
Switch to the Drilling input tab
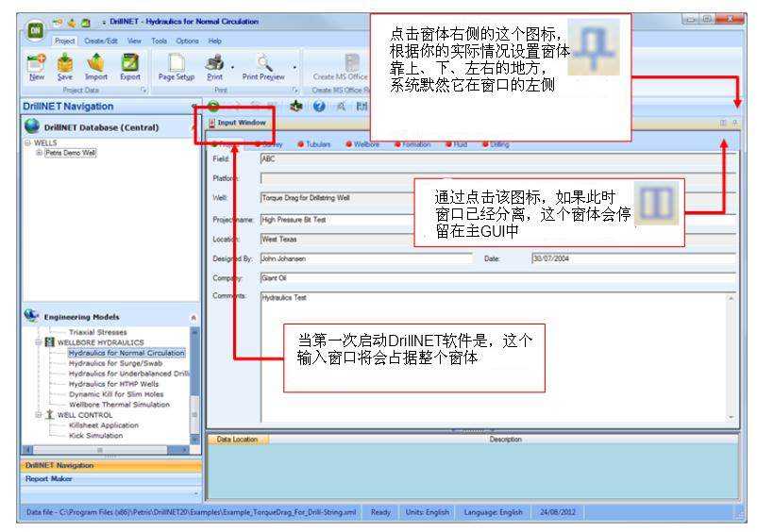496,144
